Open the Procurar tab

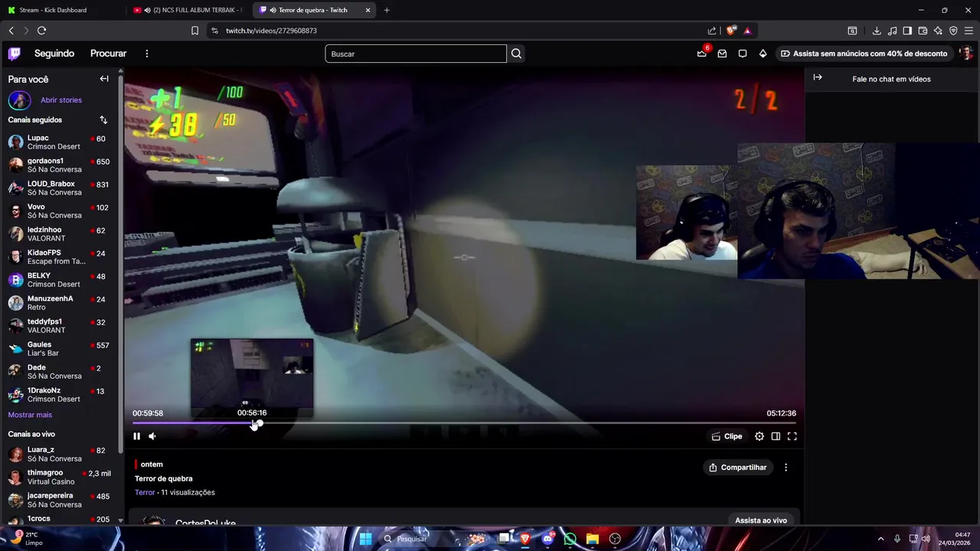108,54
